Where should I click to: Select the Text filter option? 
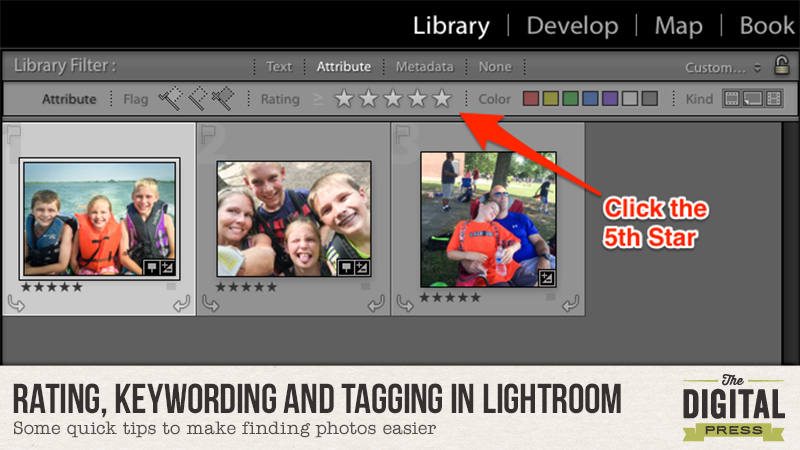(x=279, y=66)
